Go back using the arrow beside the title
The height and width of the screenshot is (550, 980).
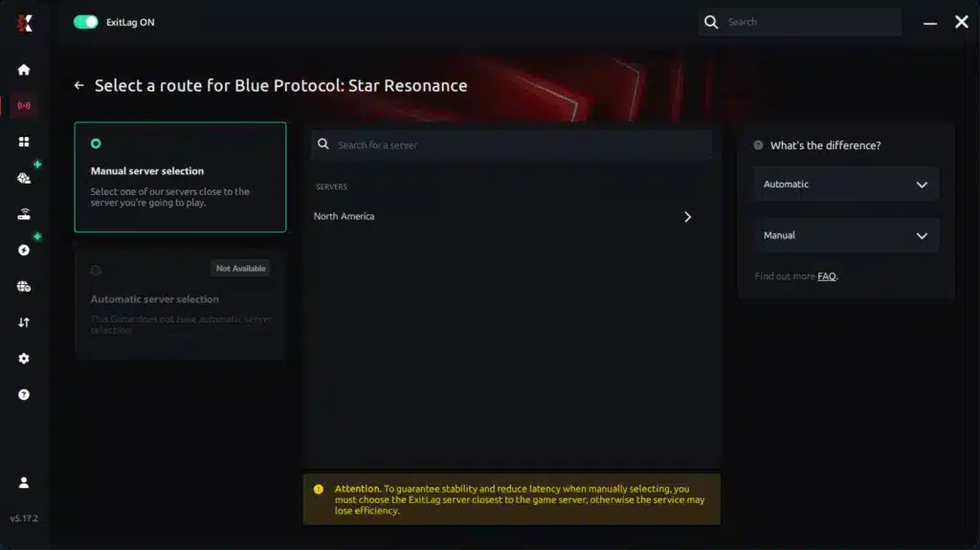(78, 86)
